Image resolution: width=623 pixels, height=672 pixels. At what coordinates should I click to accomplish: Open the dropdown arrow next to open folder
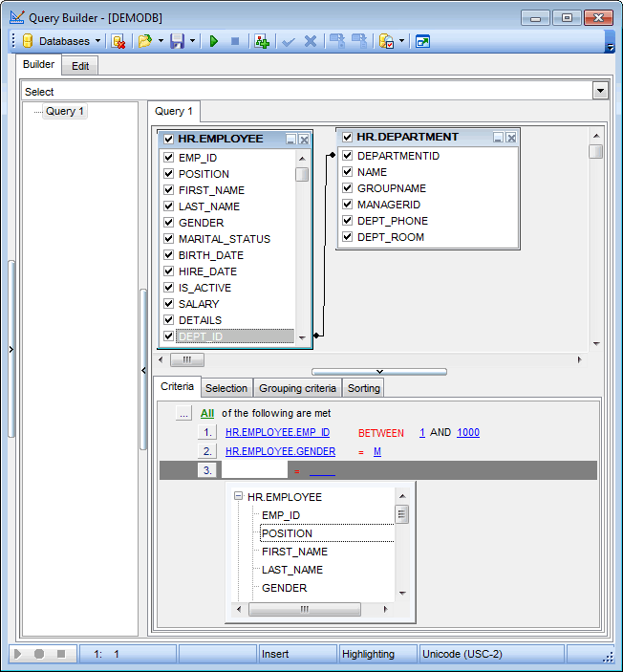pos(161,41)
